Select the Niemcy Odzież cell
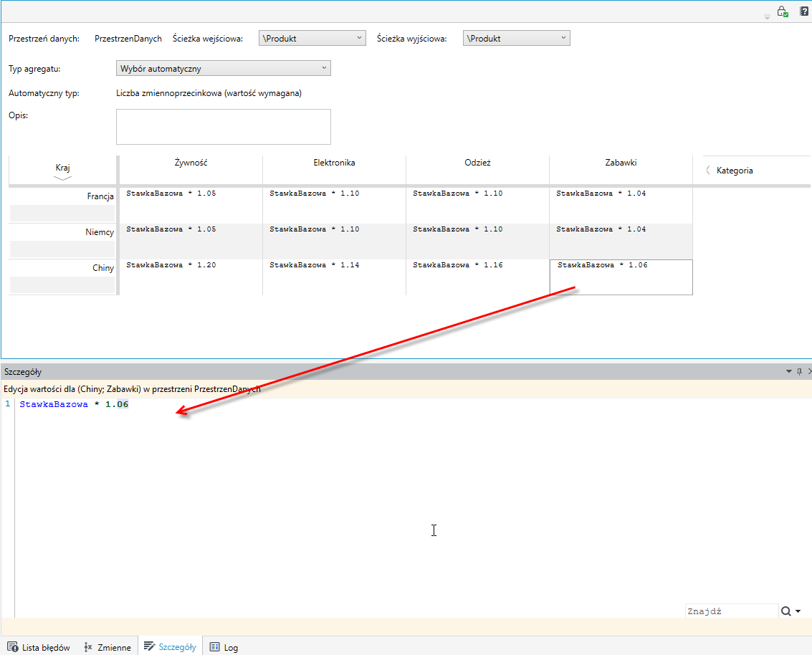This screenshot has width=812, height=655. [477, 242]
